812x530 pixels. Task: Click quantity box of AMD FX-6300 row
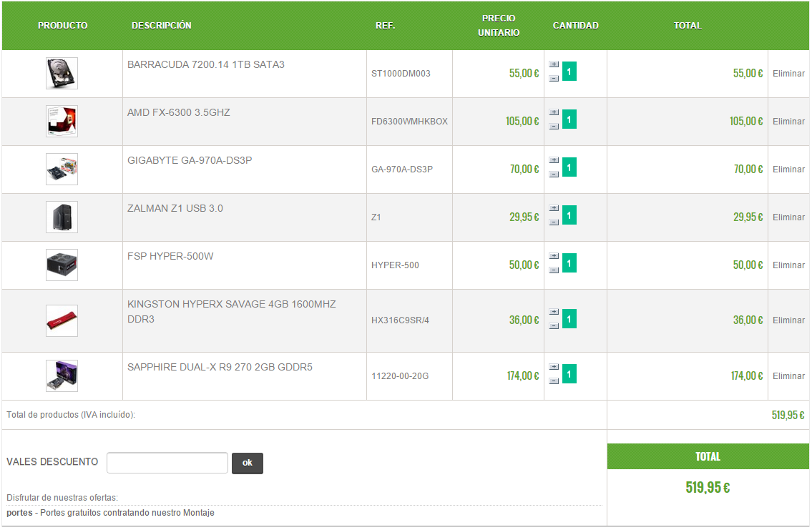tap(569, 119)
